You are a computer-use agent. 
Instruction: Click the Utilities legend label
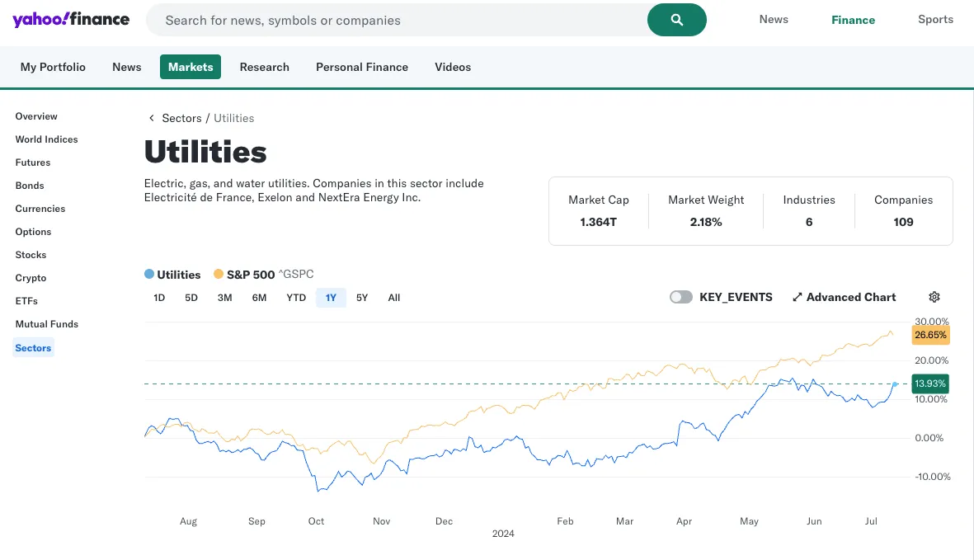179,275
